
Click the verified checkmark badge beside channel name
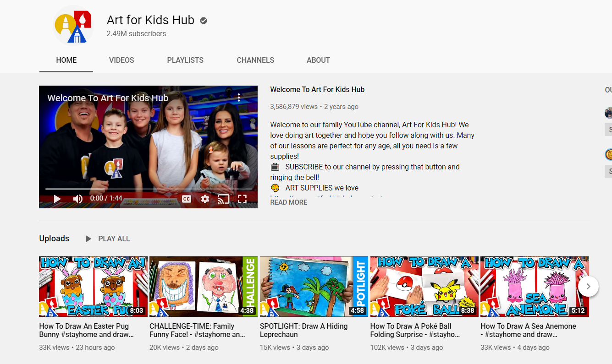pyautogui.click(x=204, y=21)
